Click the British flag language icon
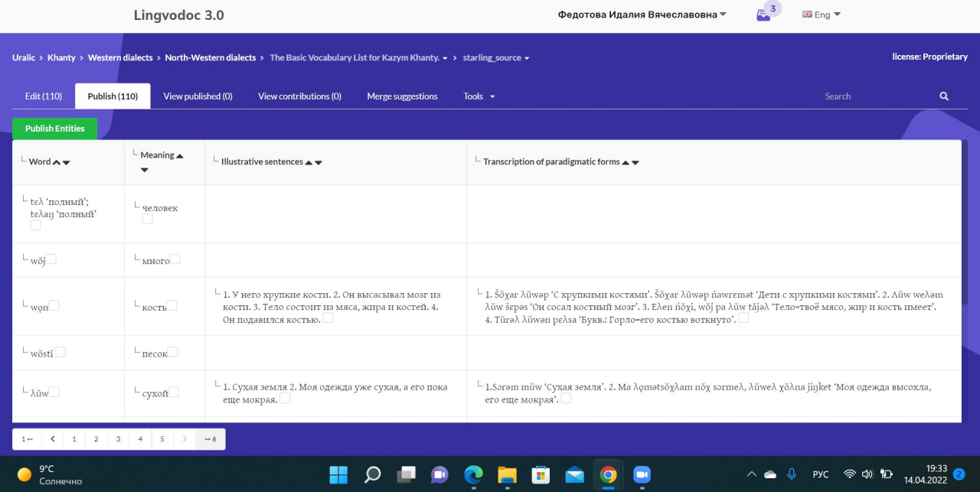This screenshot has width=980, height=492. pyautogui.click(x=806, y=14)
